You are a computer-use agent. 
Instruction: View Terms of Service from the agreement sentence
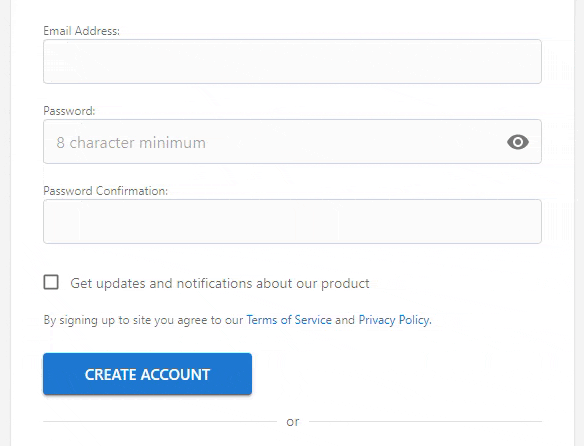[289, 320]
